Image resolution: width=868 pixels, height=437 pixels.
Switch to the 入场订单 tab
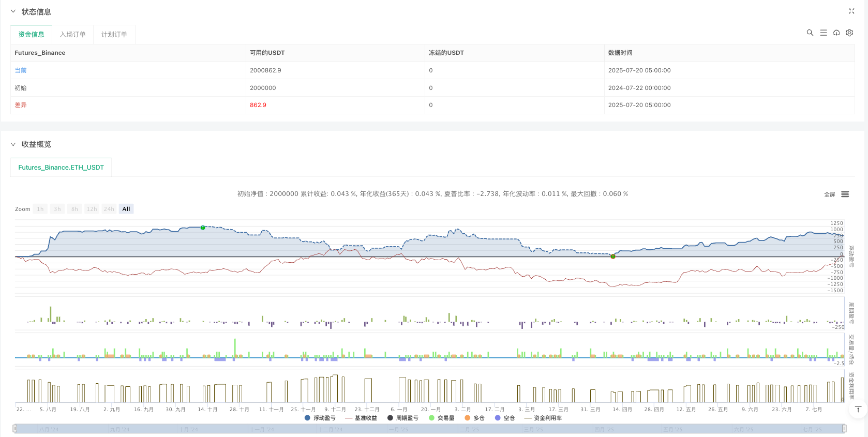click(x=72, y=35)
